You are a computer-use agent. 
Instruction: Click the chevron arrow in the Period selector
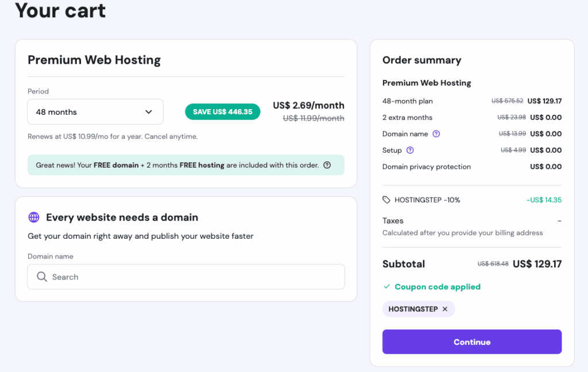pyautogui.click(x=149, y=112)
